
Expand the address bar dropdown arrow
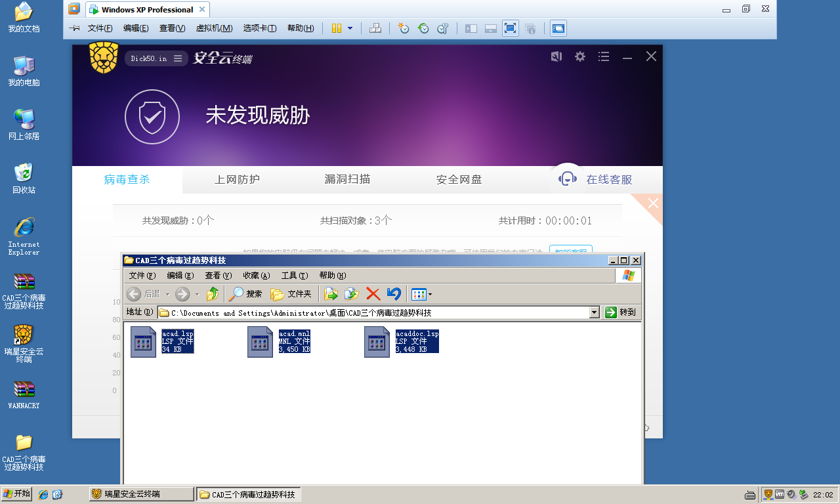tap(595, 313)
